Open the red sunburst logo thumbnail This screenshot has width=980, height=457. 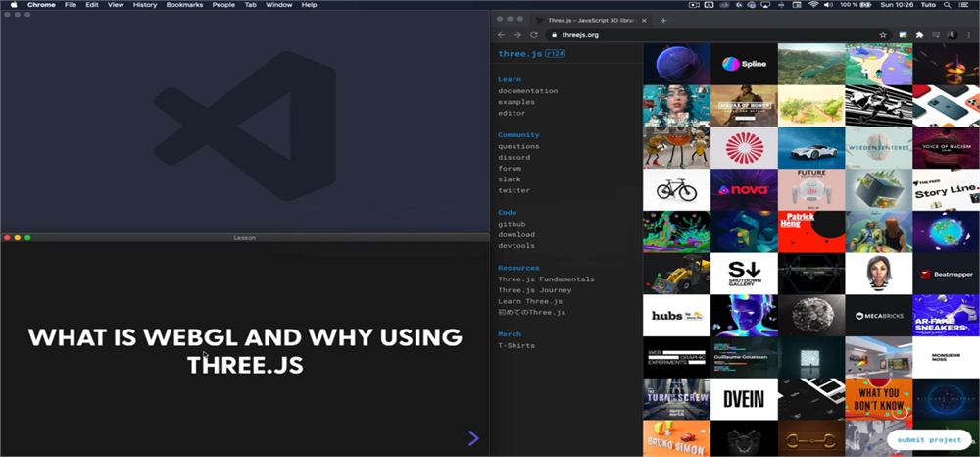point(744,147)
